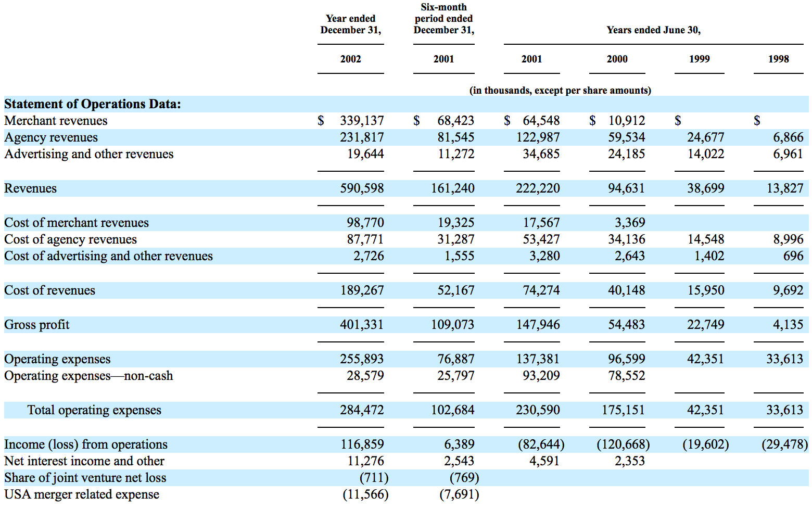Click the 'Gross profit' row label
Viewport: 812px width, 509px height.
[x=37, y=325]
